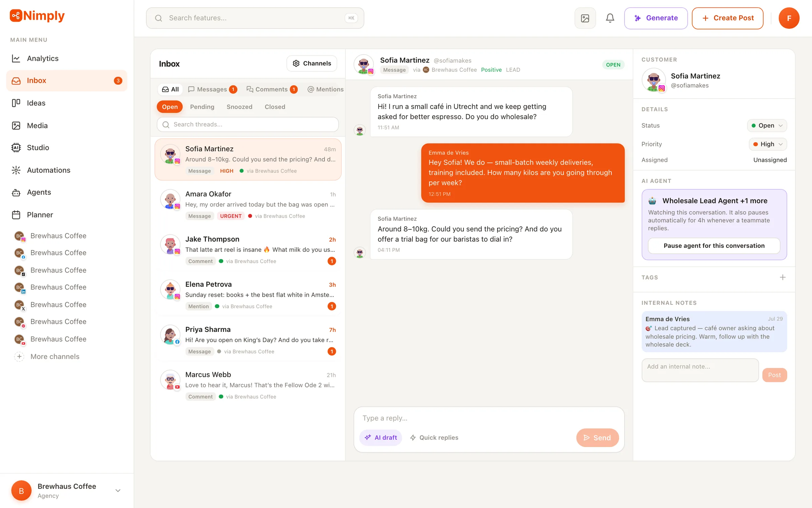Screen dimensions: 812x508
Task: Switch to the Mentions tab
Action: coord(325,89)
